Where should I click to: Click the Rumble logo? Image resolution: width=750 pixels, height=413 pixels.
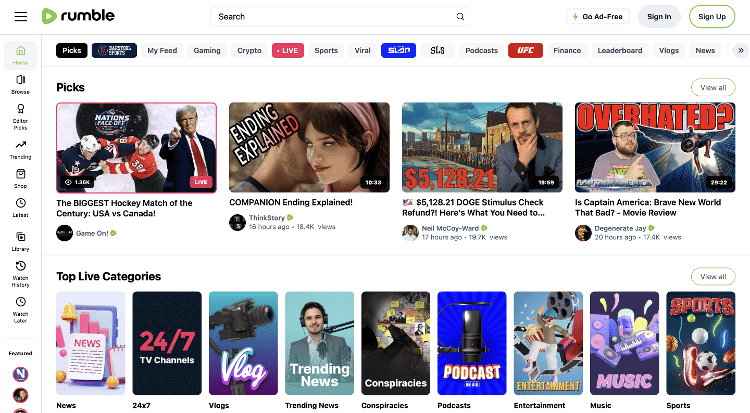pos(78,16)
